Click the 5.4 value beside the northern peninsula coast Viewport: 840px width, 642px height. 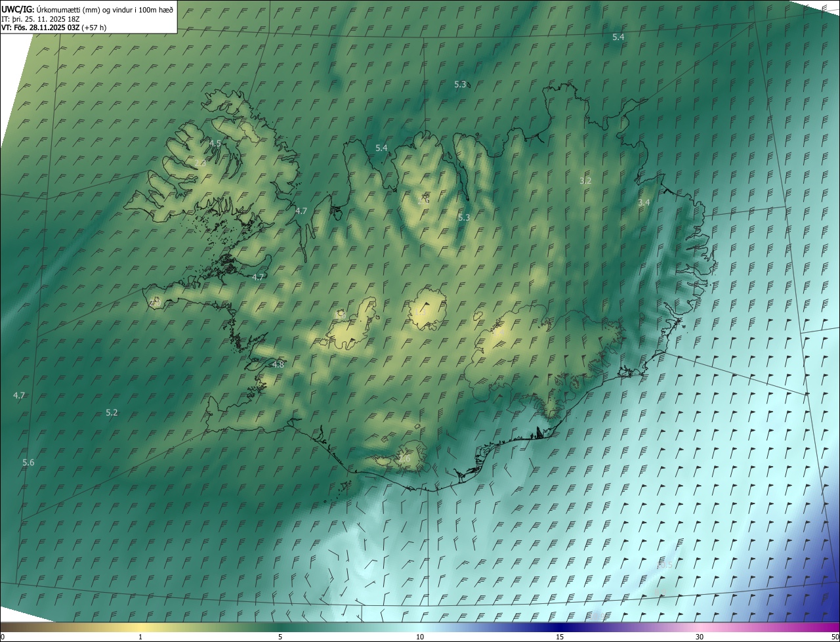(381, 148)
